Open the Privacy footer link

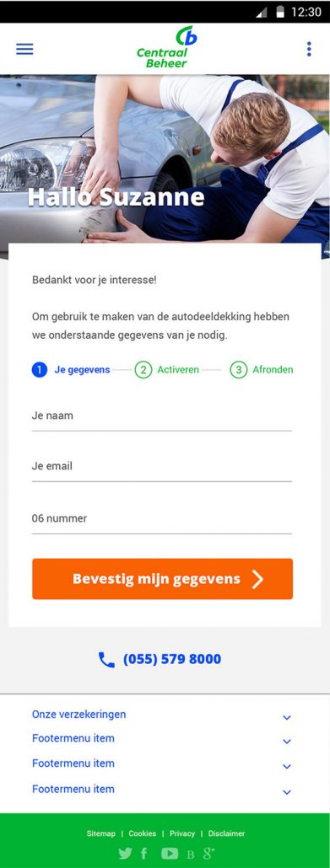[x=182, y=833]
